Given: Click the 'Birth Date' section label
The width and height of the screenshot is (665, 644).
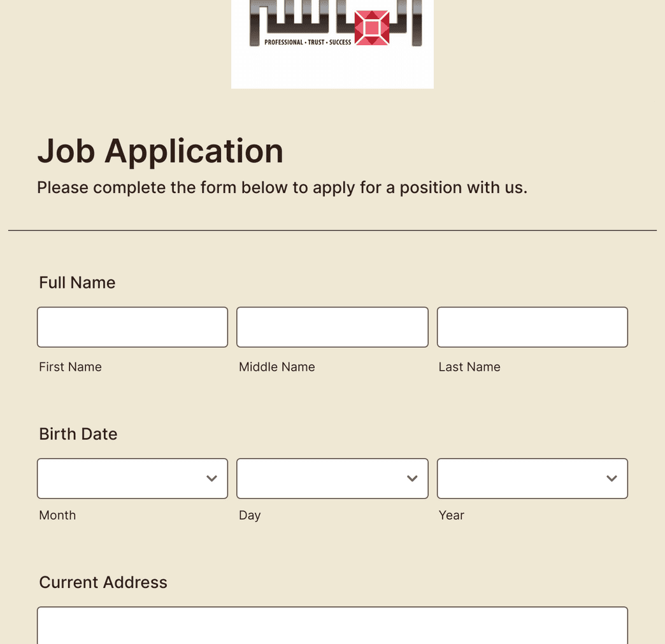Looking at the screenshot, I should click(78, 434).
